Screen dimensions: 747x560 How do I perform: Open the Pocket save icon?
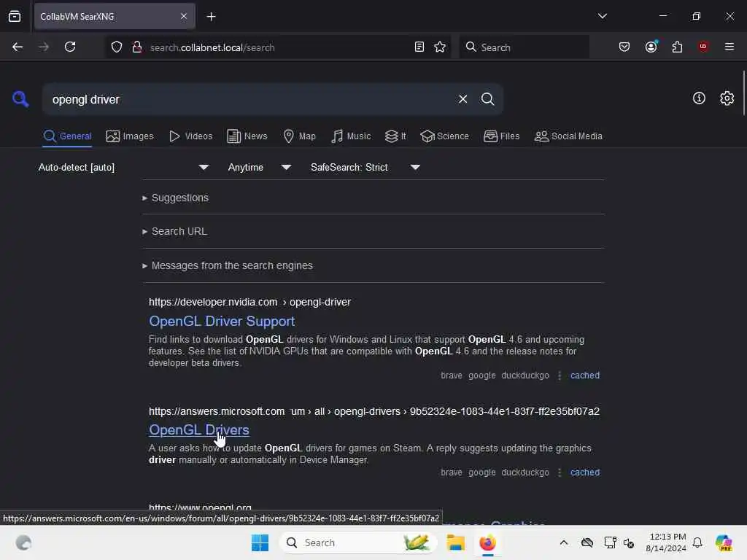coord(624,47)
